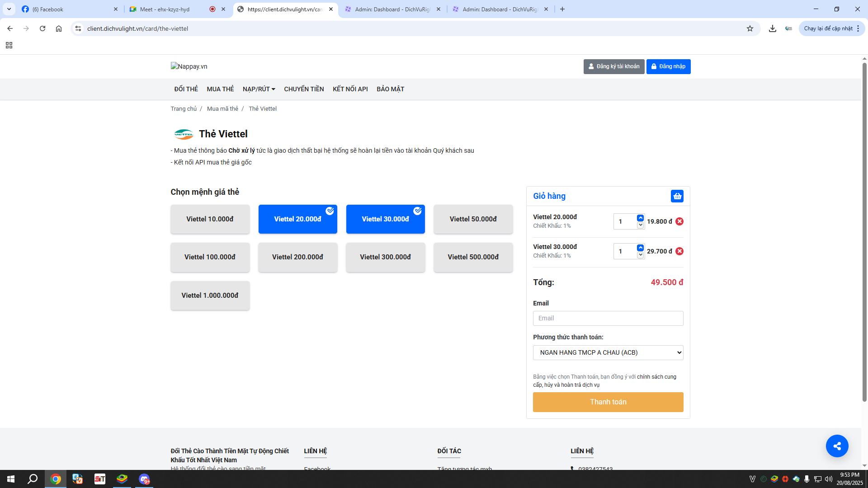Open the payment method dropdown
Viewport: 868px width, 488px height.
point(608,352)
